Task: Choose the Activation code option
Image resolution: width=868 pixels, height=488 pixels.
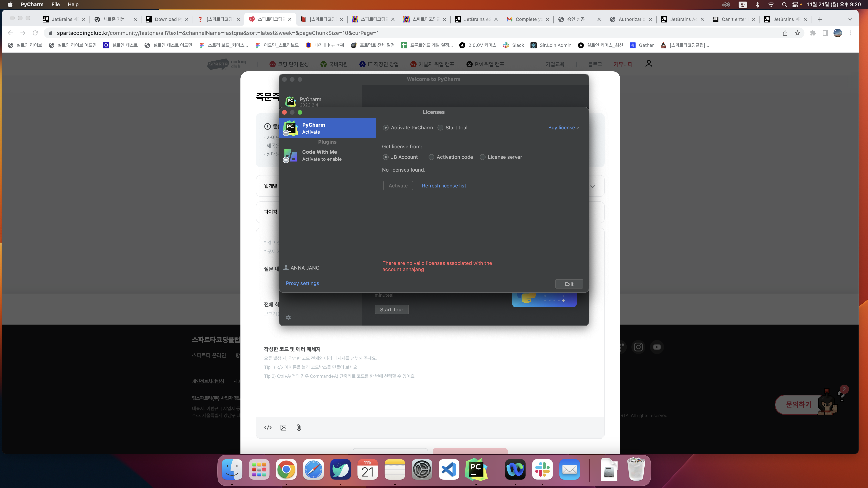Action: (431, 157)
